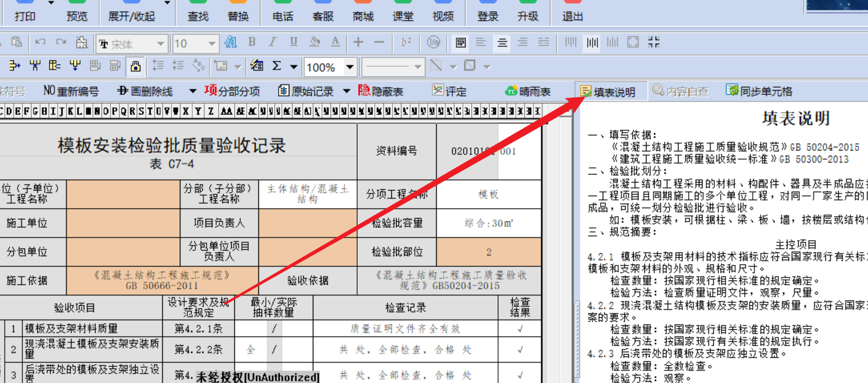Image resolution: width=868 pixels, height=383 pixels.
Task: Open the font size 10 dropdown
Action: pyautogui.click(x=212, y=44)
